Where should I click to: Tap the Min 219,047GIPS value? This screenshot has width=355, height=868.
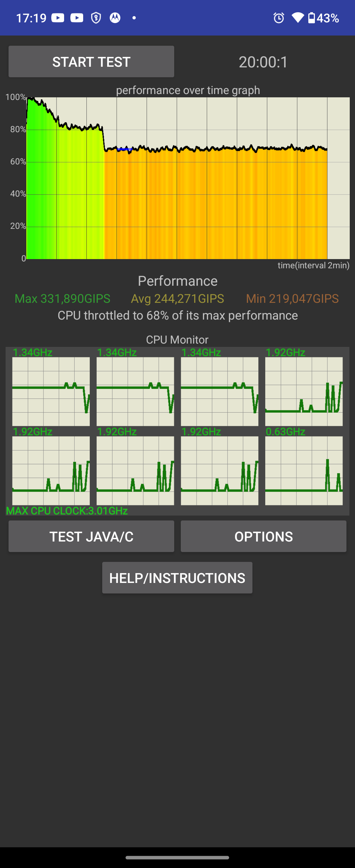tap(292, 299)
